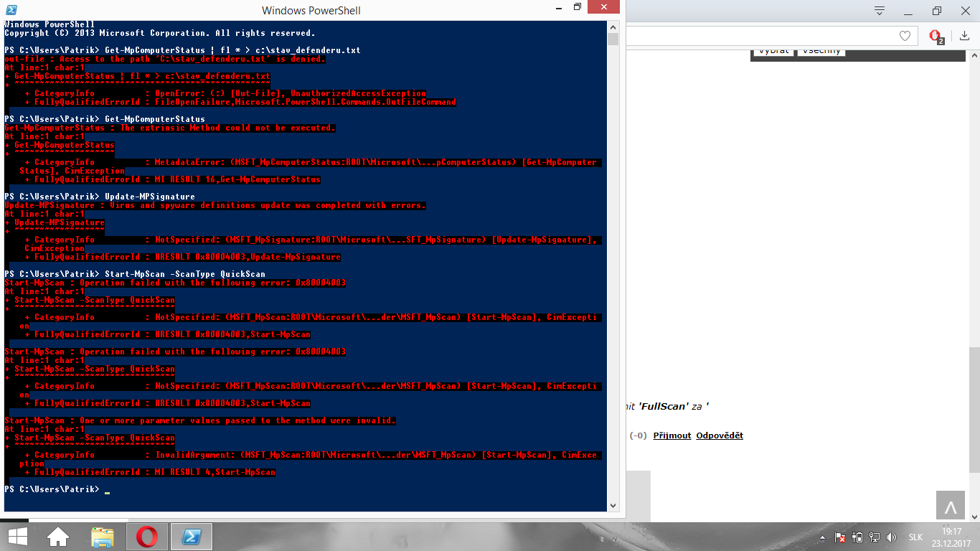Viewport: 980px width, 551px height.
Task: Click the 'Přijmout' link on the webpage
Action: tap(672, 435)
